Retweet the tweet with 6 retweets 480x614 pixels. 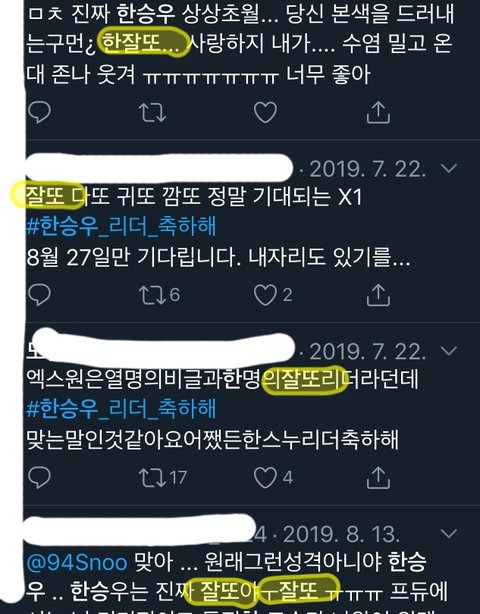click(159, 294)
